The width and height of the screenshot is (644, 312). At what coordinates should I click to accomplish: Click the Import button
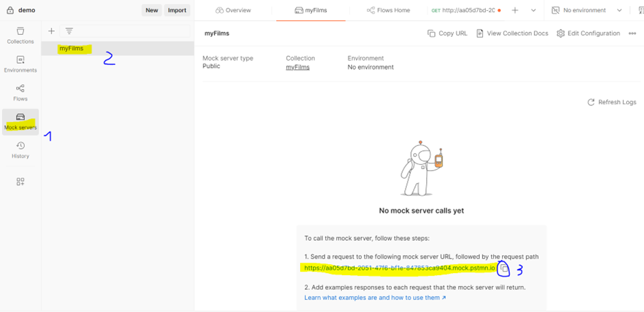pos(177,10)
